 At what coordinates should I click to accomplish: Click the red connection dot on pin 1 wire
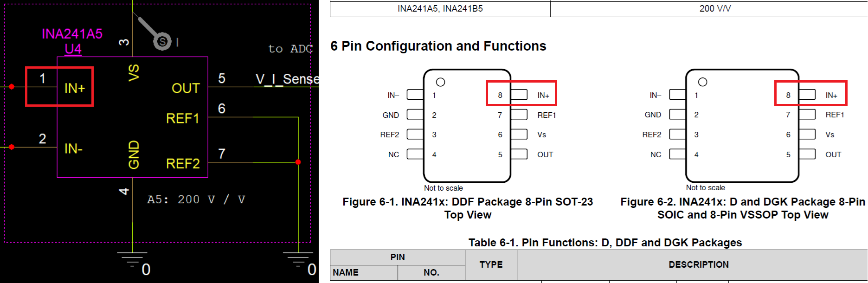[x=12, y=87]
